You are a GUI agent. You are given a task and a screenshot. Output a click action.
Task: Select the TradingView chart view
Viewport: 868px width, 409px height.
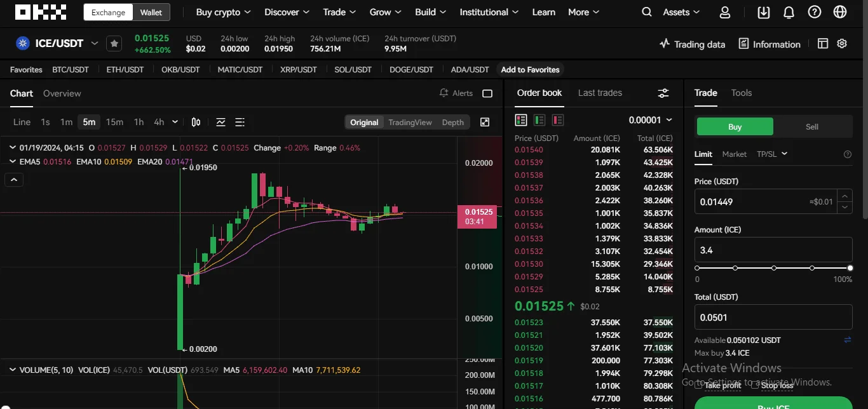(410, 123)
